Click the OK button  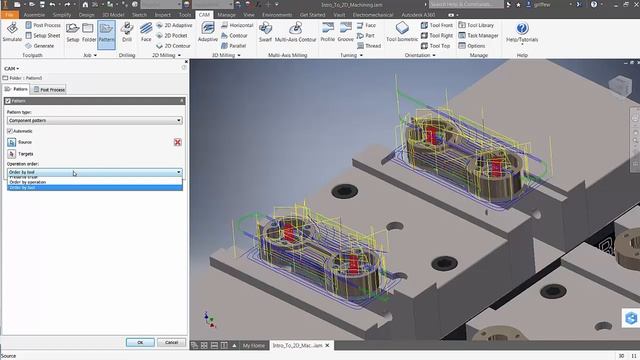coord(140,342)
